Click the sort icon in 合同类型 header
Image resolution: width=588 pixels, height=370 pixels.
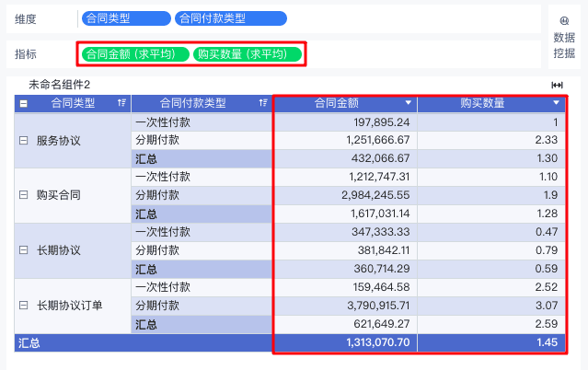121,104
